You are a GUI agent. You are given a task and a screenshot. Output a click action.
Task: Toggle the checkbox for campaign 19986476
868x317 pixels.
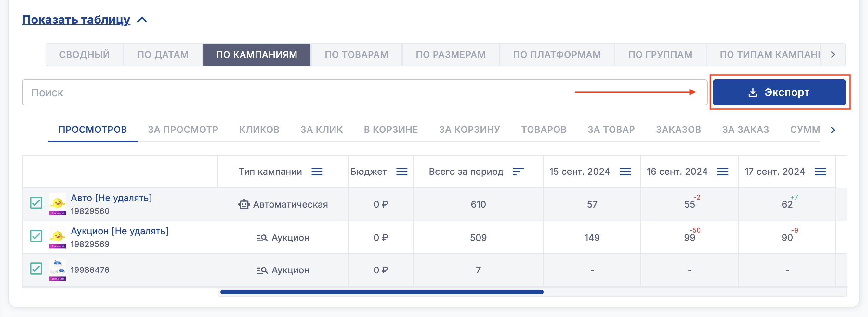click(36, 269)
